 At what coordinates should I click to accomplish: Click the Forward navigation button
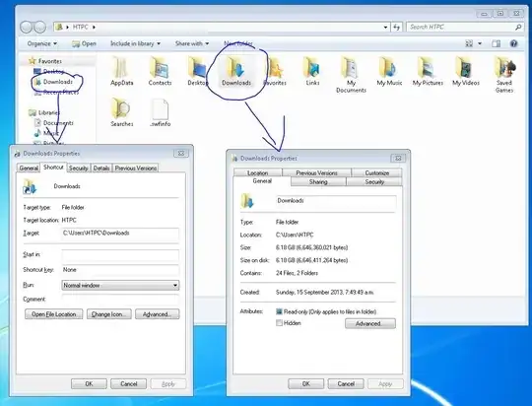40,27
